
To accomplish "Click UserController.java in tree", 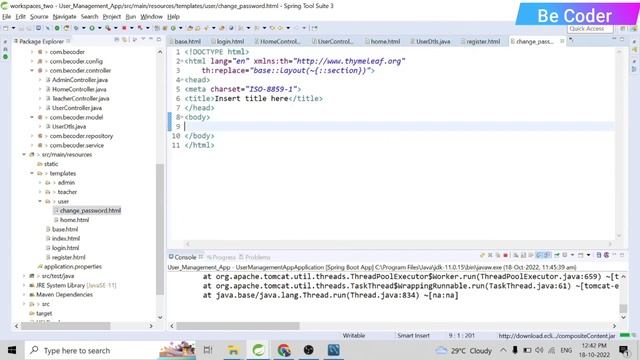I will point(77,108).
